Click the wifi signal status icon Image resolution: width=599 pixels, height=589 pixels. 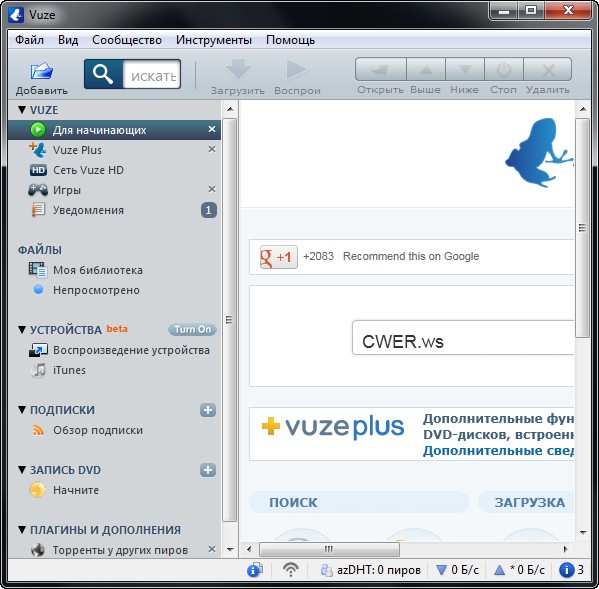(x=291, y=570)
